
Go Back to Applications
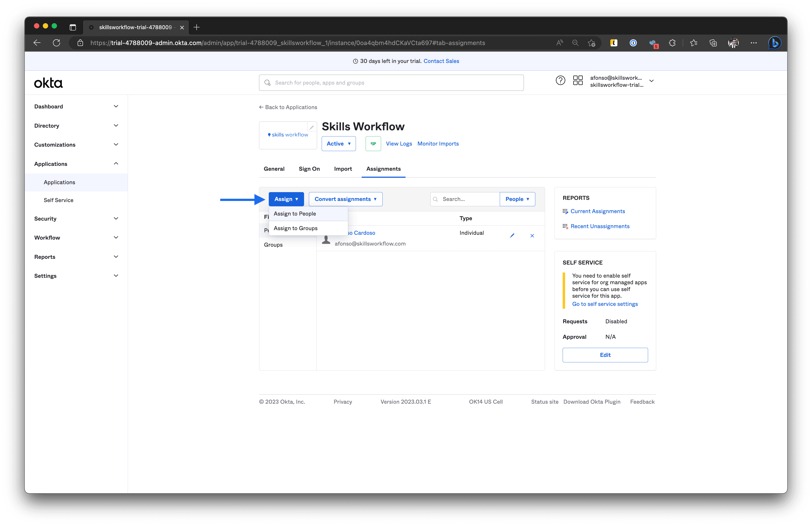[x=288, y=107]
